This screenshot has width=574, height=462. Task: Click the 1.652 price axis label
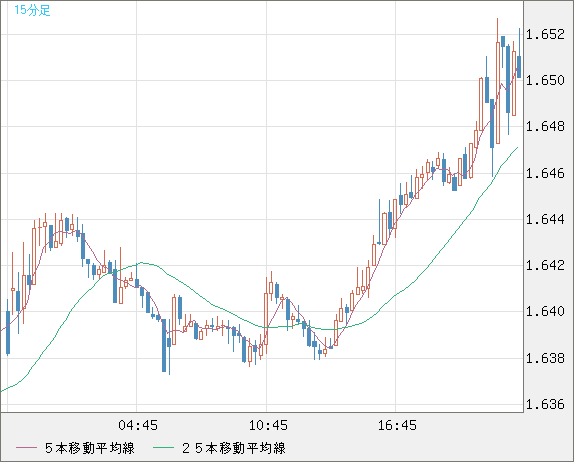[545, 34]
